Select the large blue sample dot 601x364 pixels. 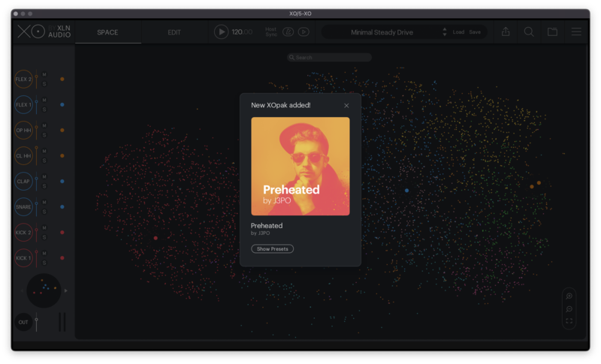point(406,190)
